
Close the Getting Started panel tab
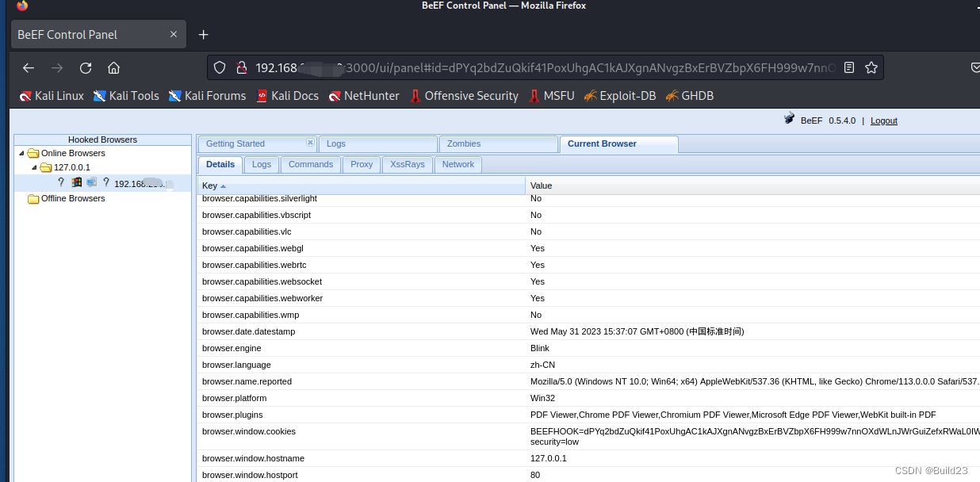pos(310,143)
